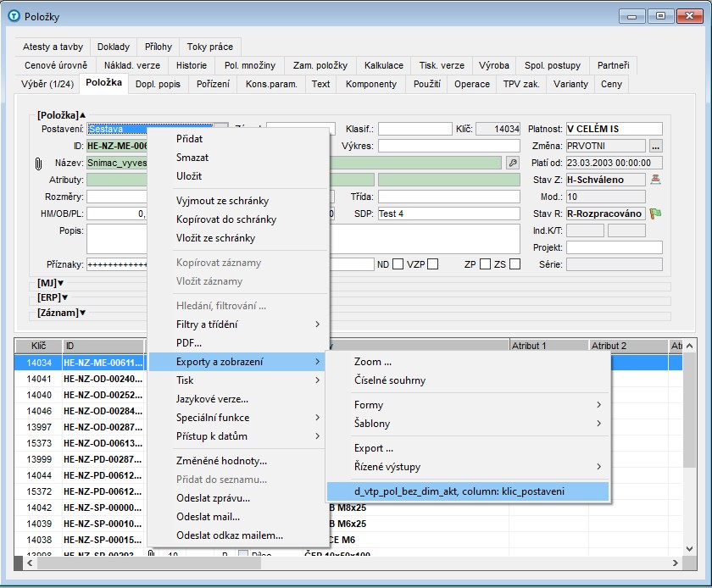Select Přidat in the context menu

[x=238, y=138]
